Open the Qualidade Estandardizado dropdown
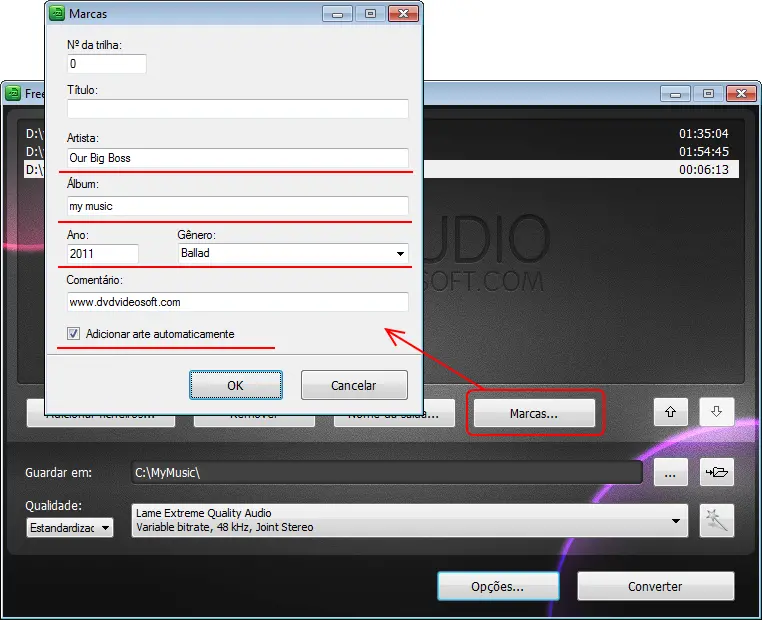This screenshot has height=620, width=762. pyautogui.click(x=69, y=527)
